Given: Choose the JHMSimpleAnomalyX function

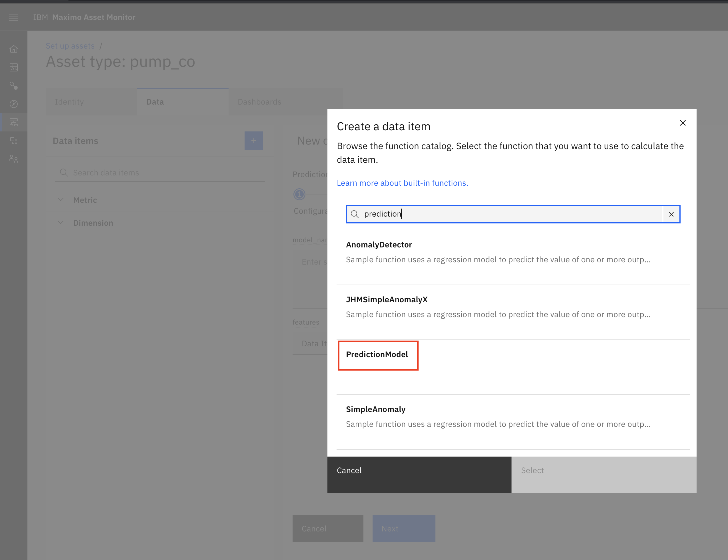Looking at the screenshot, I should tap(513, 313).
